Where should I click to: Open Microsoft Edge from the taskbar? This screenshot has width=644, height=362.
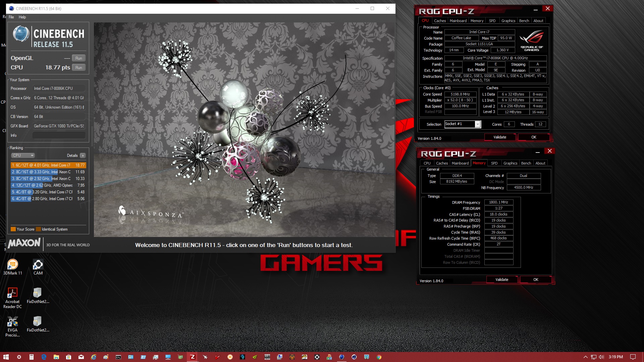point(44,357)
